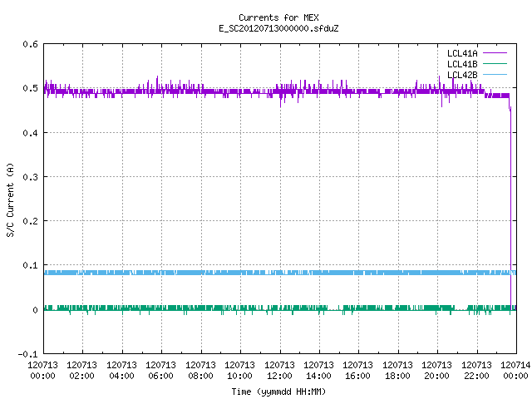This screenshot has width=532, height=399.
Task: Select the filename E_SC20120713000000.sfduZ text
Action: [x=278, y=28]
